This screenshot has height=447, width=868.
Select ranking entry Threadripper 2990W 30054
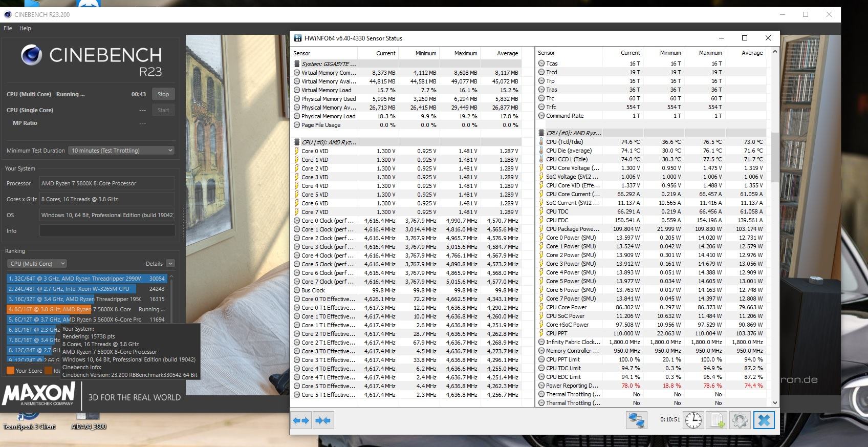(x=87, y=279)
